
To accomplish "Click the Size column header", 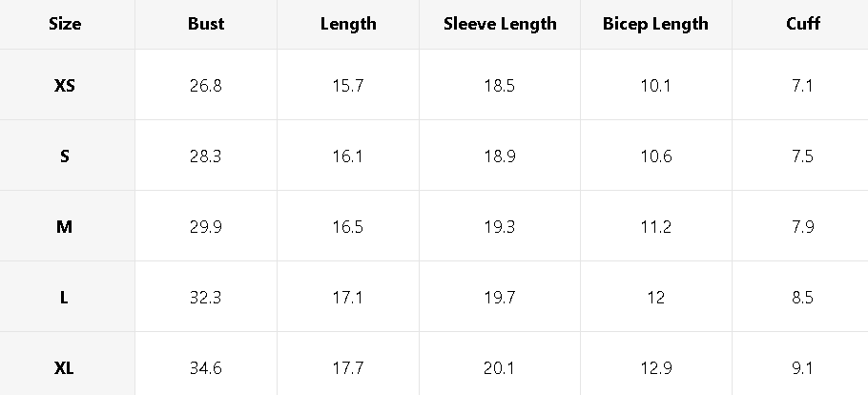I will click(65, 24).
